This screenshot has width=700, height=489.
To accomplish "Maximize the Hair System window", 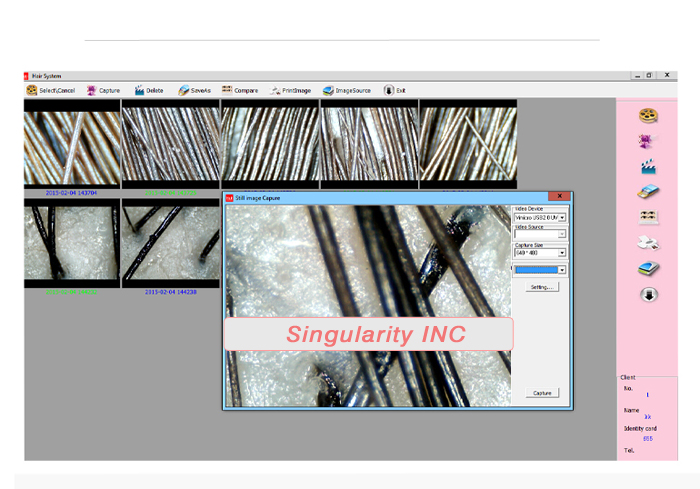I will pos(650,75).
